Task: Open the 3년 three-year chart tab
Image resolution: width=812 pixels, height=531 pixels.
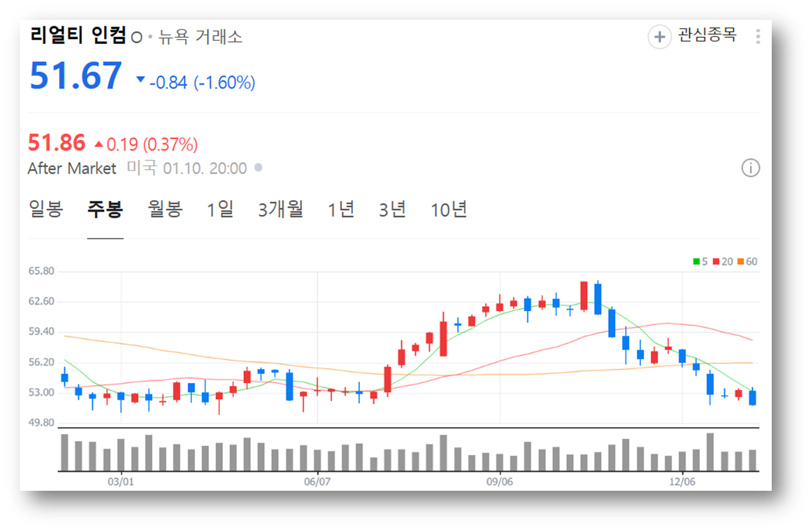Action: click(x=393, y=209)
